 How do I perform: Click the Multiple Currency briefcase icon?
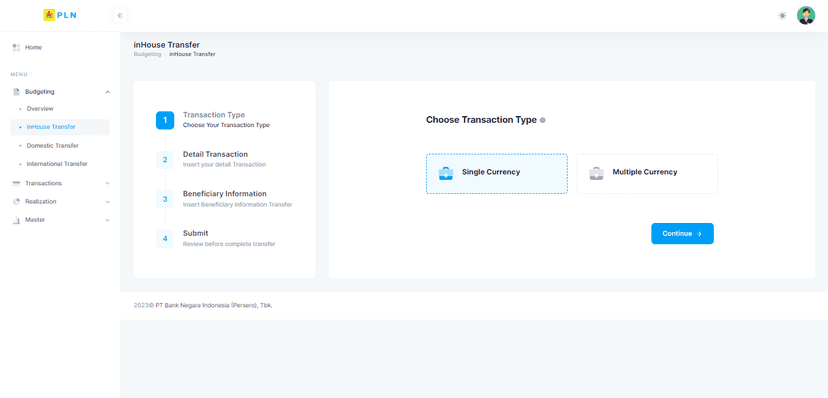[596, 173]
